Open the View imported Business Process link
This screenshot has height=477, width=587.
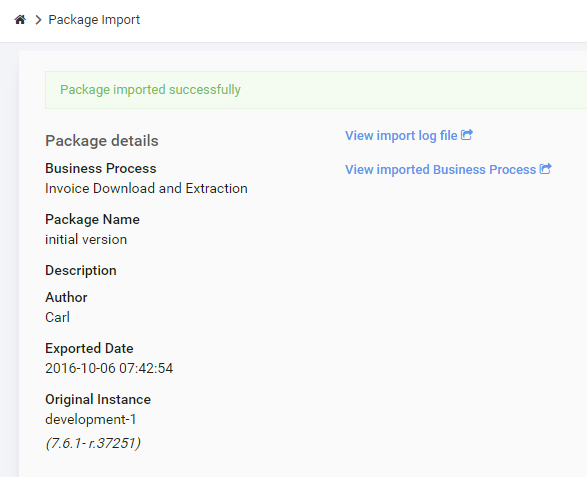(x=440, y=170)
